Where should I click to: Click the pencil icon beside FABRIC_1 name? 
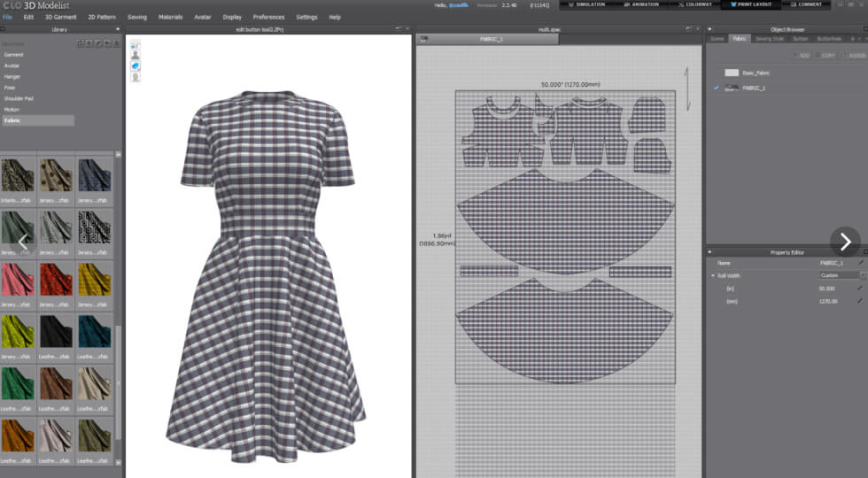pos(859,263)
